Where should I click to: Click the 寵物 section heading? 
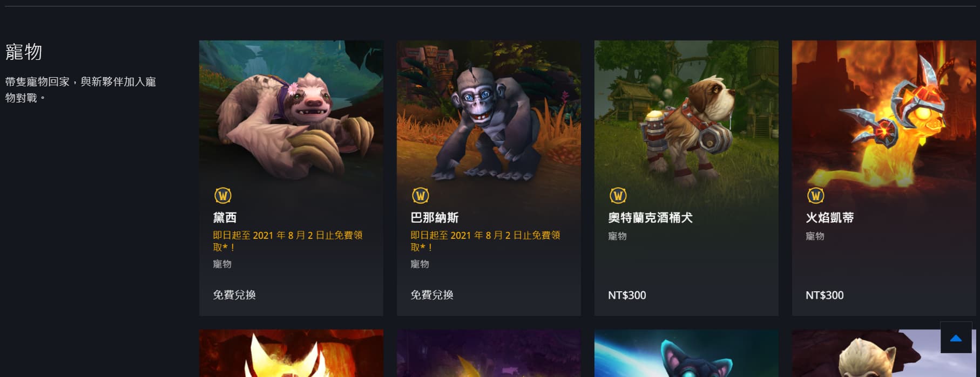[x=24, y=52]
